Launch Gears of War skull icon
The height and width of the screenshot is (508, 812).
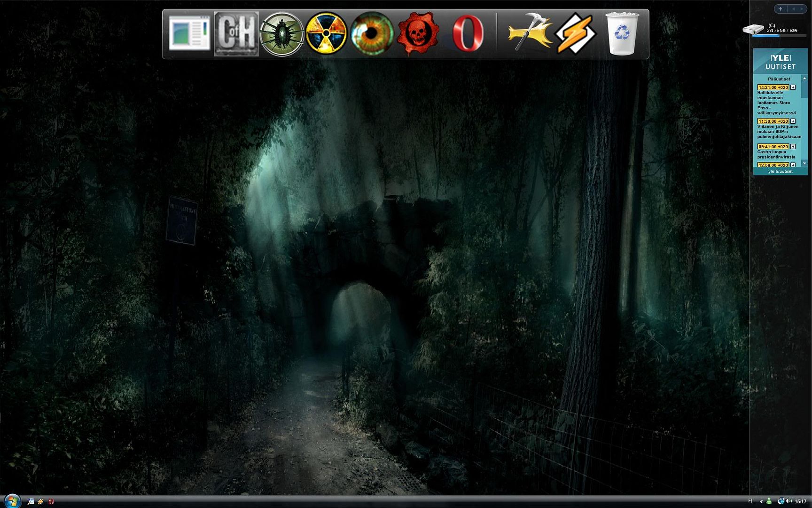[418, 34]
